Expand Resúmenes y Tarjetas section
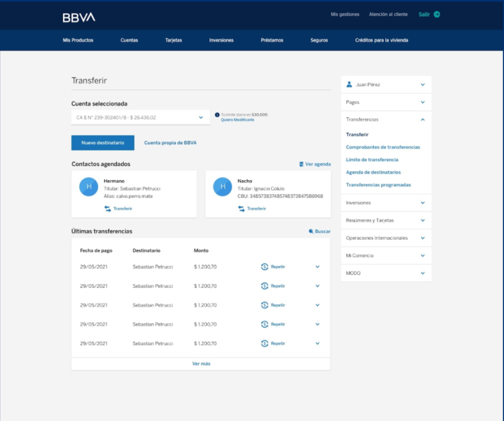The width and height of the screenshot is (504, 421). coord(423,220)
